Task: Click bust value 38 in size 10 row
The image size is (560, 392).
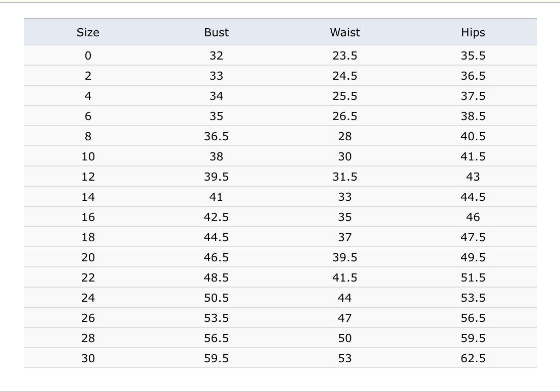Action: (216, 156)
